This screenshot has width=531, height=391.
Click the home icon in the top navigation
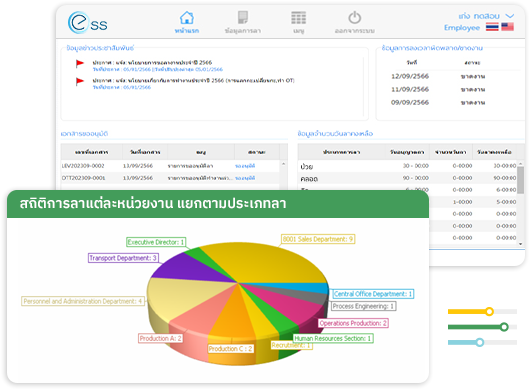[x=187, y=18]
